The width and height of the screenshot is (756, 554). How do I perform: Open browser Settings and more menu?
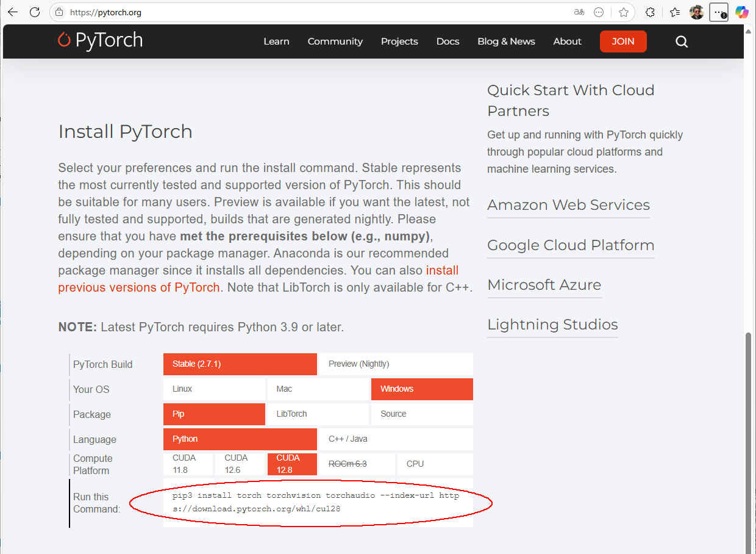[x=719, y=12]
